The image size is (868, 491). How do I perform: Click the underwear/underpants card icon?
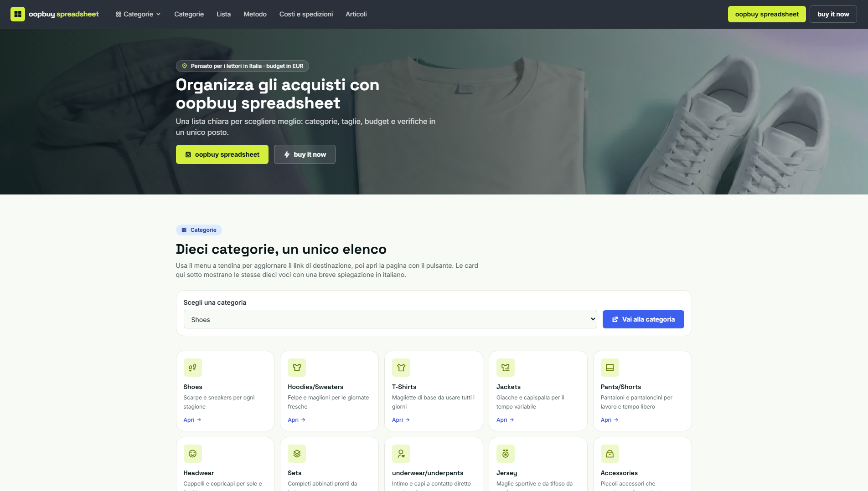[x=401, y=454]
